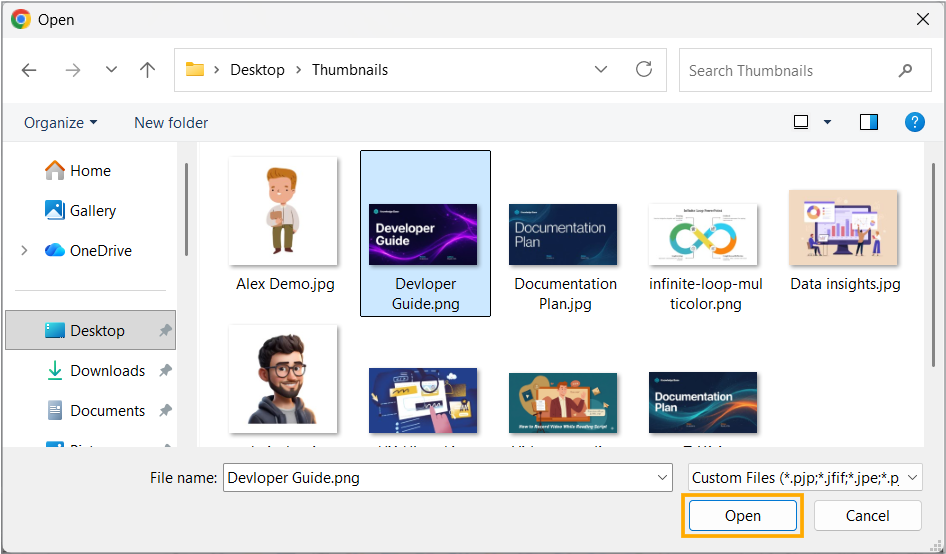
Task: Select the hand-pointing UI illustration thumbnail
Action: (x=423, y=401)
